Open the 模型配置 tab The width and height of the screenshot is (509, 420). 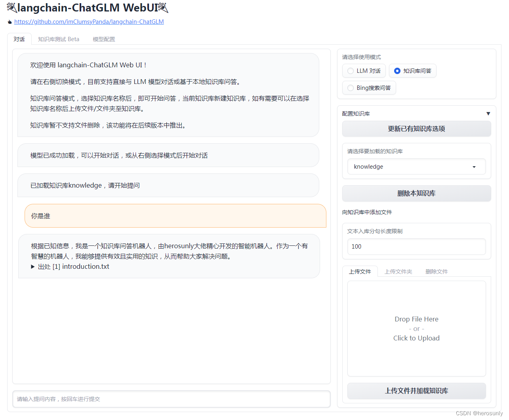pos(104,39)
